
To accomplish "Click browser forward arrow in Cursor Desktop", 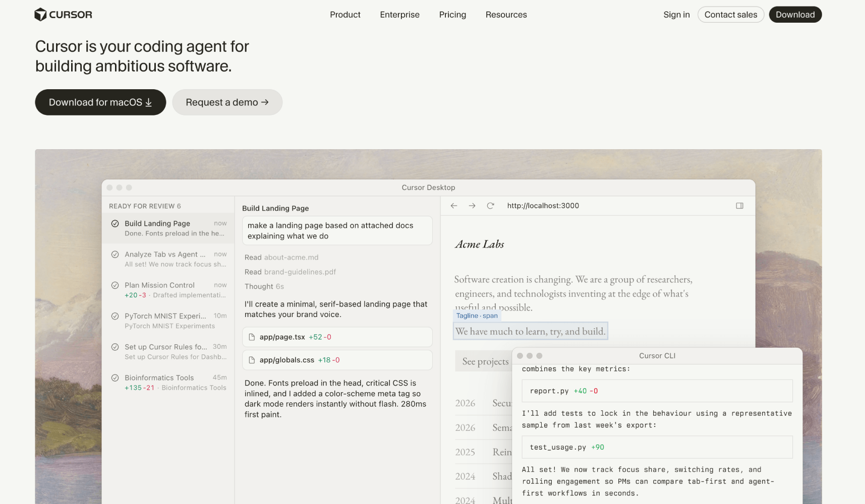I will (x=472, y=206).
